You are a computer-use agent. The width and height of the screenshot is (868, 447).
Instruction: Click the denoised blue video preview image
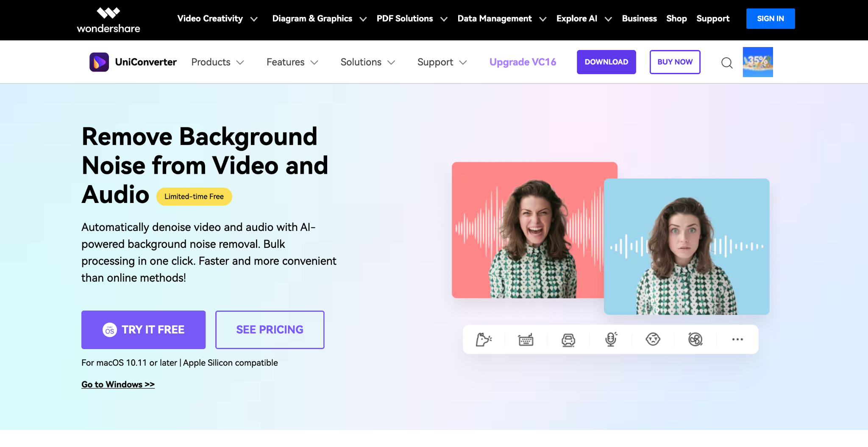pos(687,247)
